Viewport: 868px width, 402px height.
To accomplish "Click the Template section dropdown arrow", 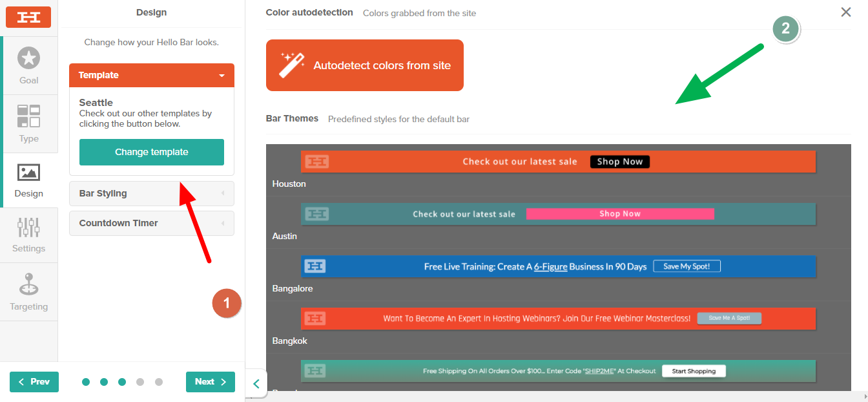I will 222,76.
